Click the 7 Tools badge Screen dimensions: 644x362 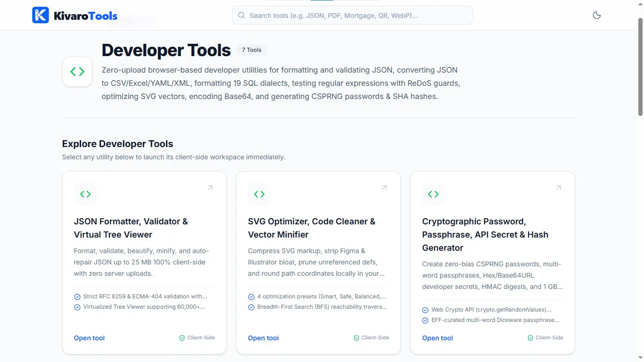[x=252, y=50]
